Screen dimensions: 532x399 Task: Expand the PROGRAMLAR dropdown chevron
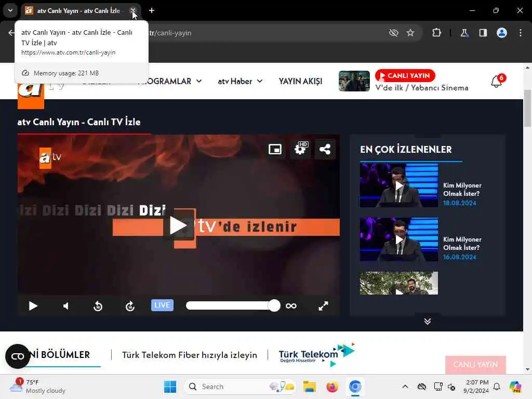click(199, 81)
